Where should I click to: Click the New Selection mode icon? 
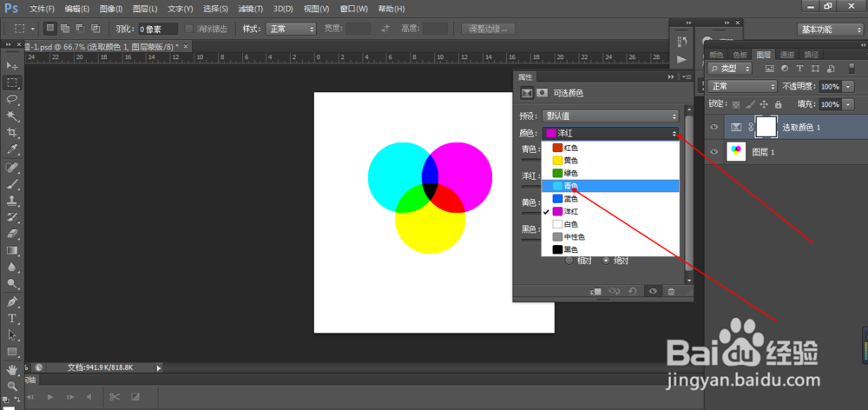[49, 29]
